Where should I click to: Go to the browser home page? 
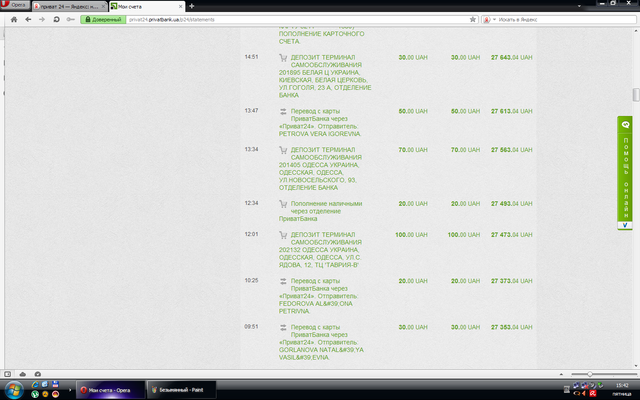(14, 19)
